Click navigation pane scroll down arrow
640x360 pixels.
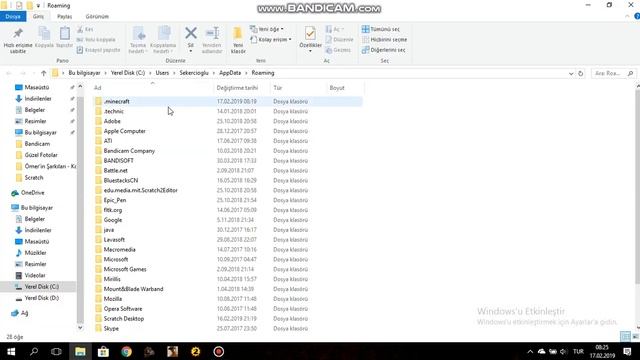click(80, 327)
